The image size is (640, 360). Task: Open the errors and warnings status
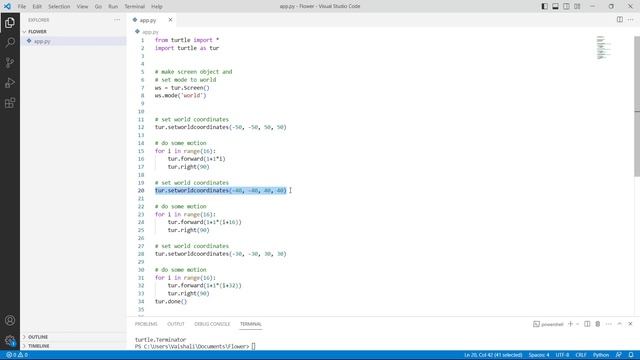(17, 355)
